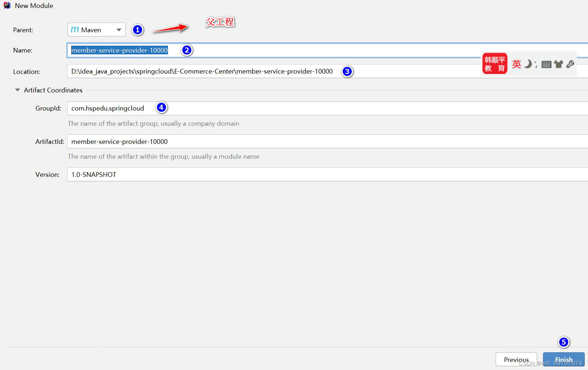Click the red 韩顺平教育 logo badge
The height and width of the screenshot is (370, 588).
tap(495, 64)
